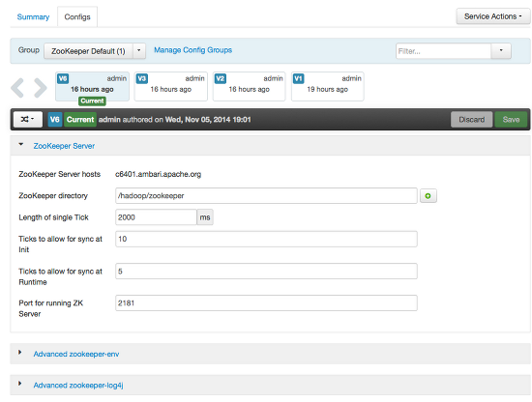532x402 pixels.
Task: Click the previous versions left arrow
Action: coord(17,88)
